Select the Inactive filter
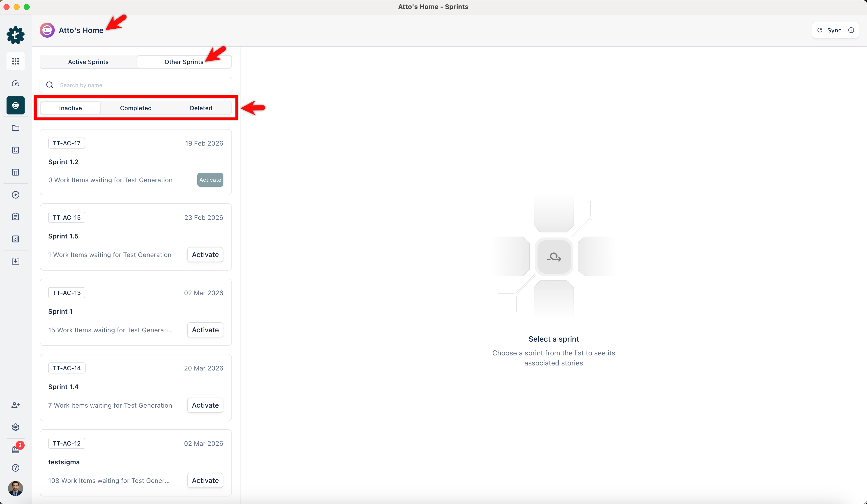Screen dimensions: 867x504 click(x=70, y=108)
